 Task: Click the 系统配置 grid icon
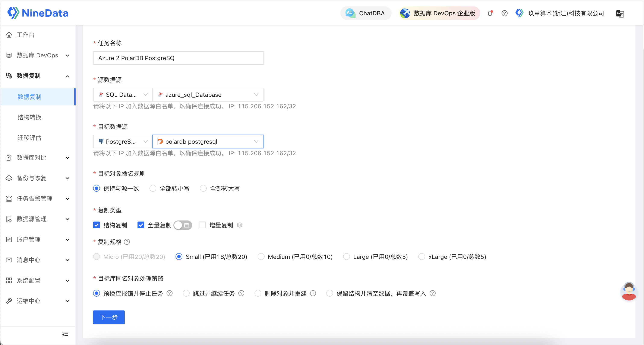tap(9, 281)
